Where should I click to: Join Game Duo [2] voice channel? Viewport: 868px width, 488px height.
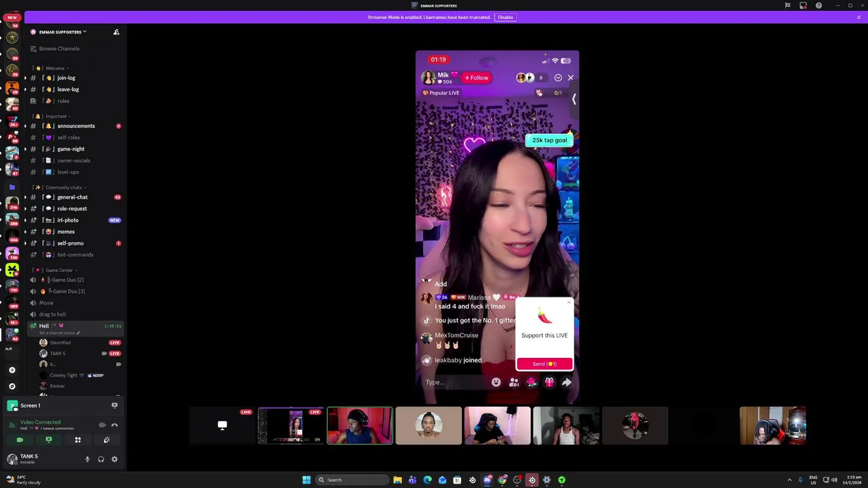point(75,280)
